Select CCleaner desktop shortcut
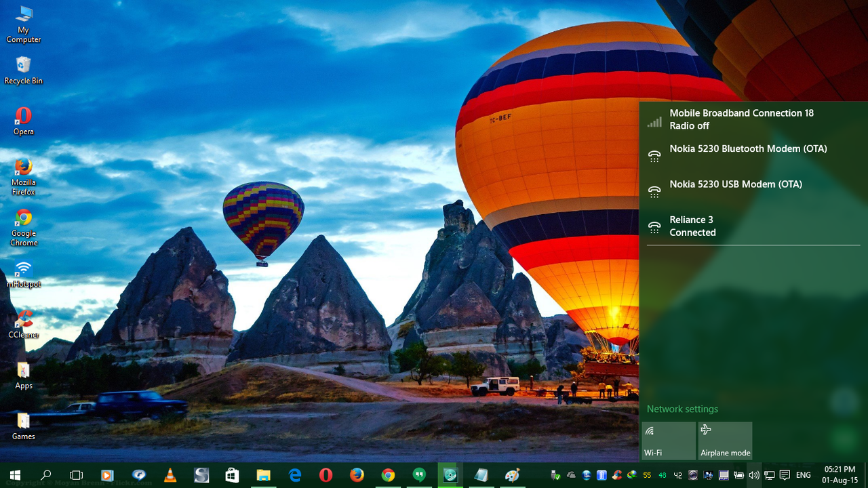Screen dimensions: 868x488 click(x=24, y=325)
